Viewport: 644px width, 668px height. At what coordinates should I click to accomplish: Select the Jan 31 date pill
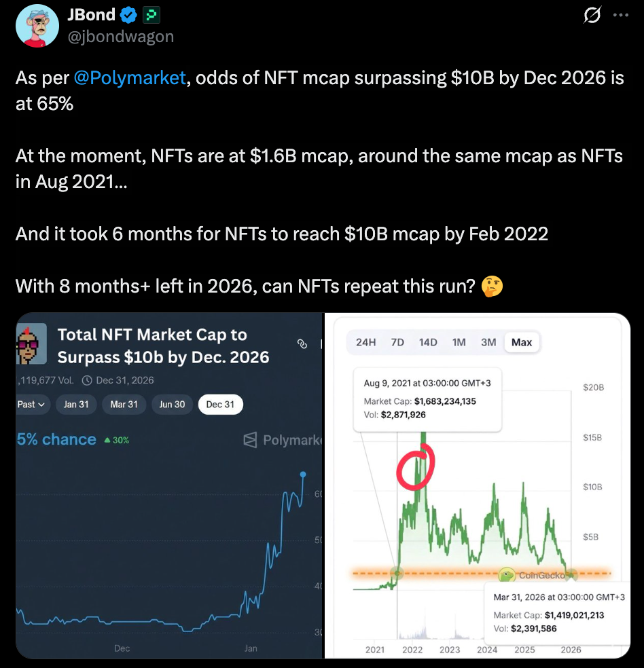76,404
